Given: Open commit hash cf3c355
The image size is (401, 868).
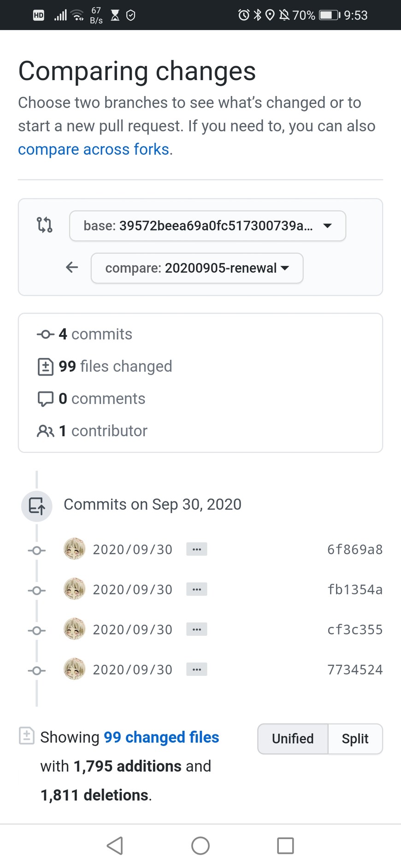Looking at the screenshot, I should pyautogui.click(x=355, y=629).
